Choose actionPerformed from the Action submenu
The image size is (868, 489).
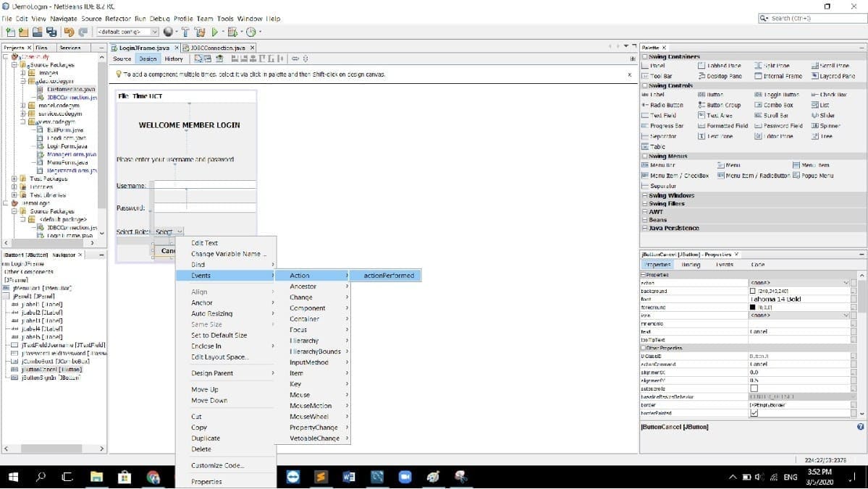pyautogui.click(x=383, y=276)
